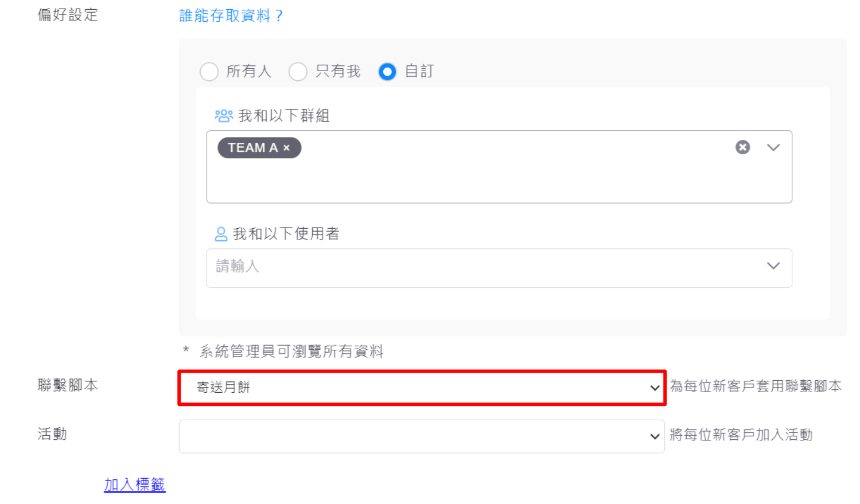Image resolution: width=860 pixels, height=504 pixels.
Task: Click the 聯繫腳本 field label
Action: pos(68,385)
